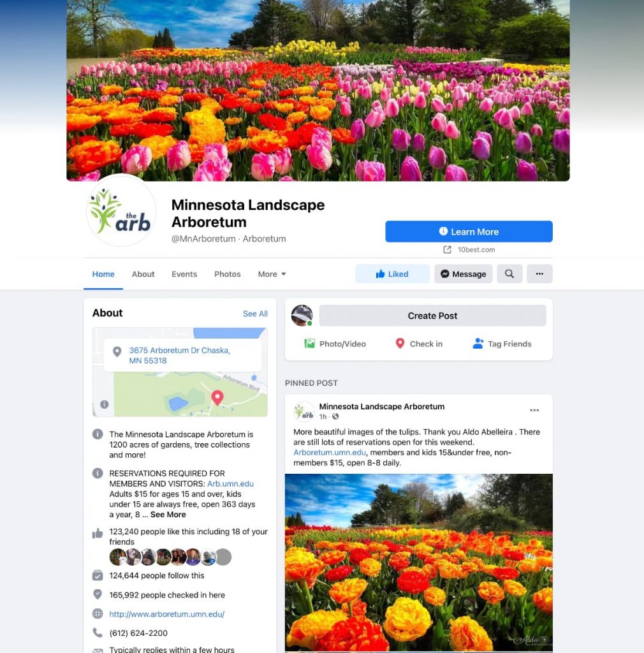Open the 3675 Arboretum Dr address link
Viewport: 644px width, 653px height.
click(x=179, y=355)
